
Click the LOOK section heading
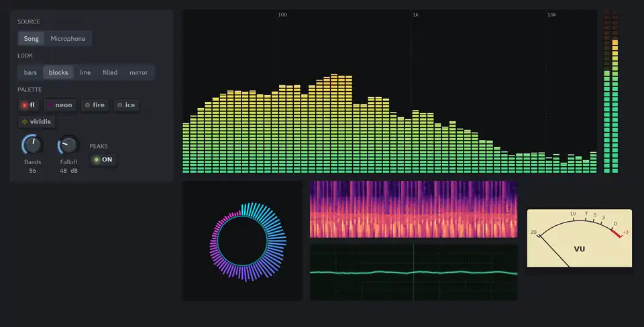pos(25,56)
